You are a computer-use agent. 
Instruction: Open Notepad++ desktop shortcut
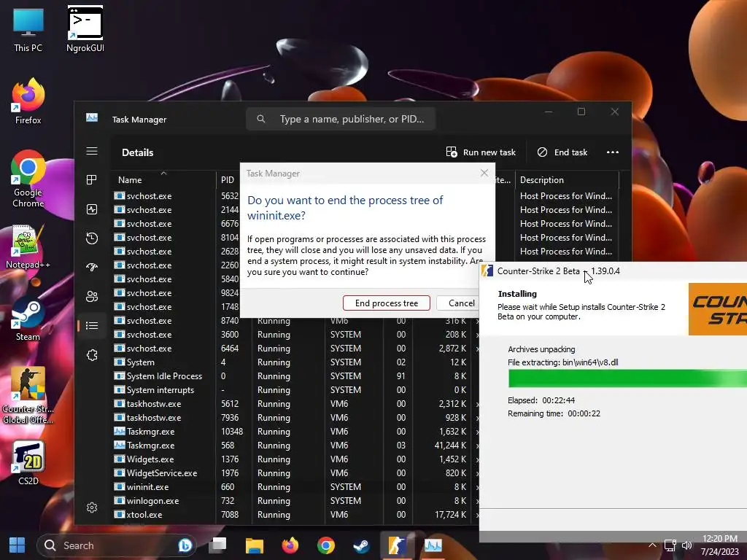[28, 246]
